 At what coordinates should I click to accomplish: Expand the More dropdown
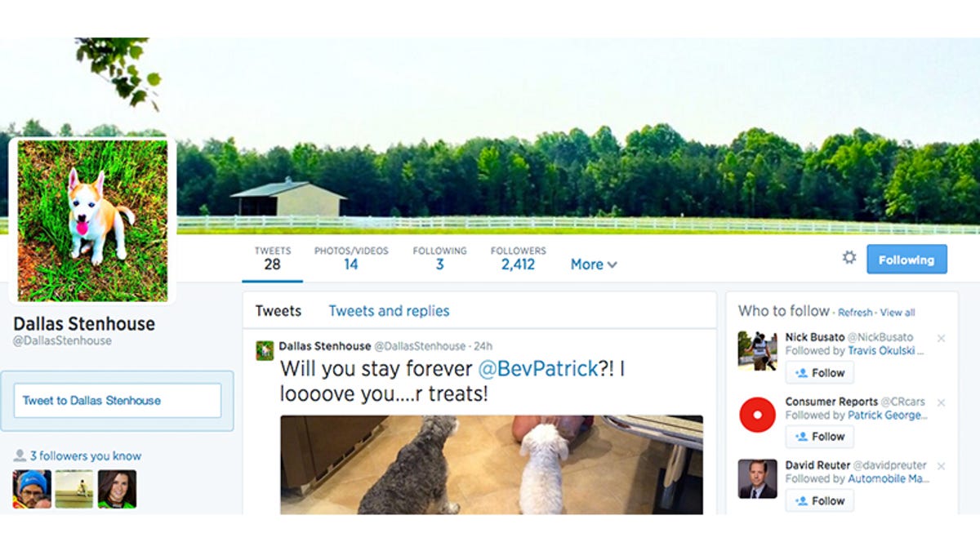[x=594, y=264]
